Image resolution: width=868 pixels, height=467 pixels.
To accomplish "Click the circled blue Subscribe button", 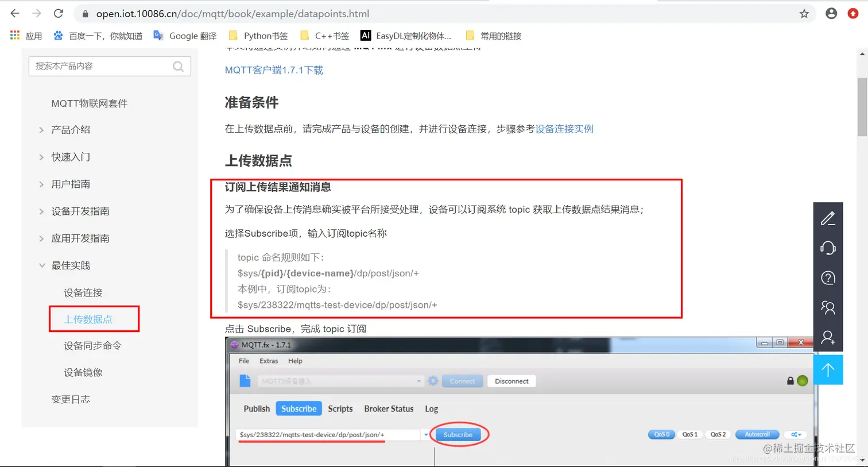I will click(458, 435).
